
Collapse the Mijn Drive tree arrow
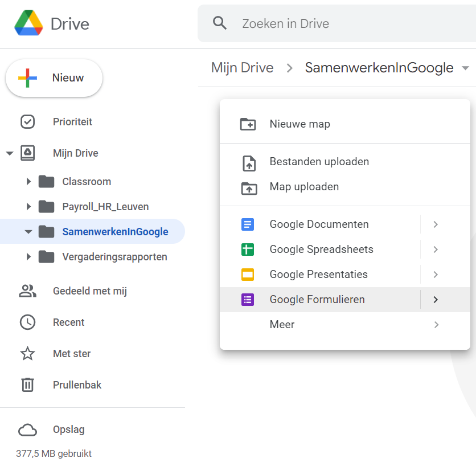pos(10,153)
